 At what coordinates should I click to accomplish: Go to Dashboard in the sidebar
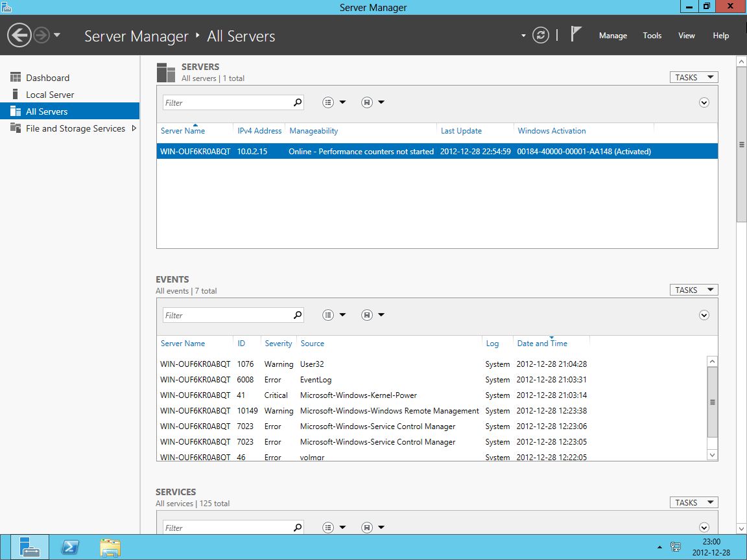coord(47,78)
